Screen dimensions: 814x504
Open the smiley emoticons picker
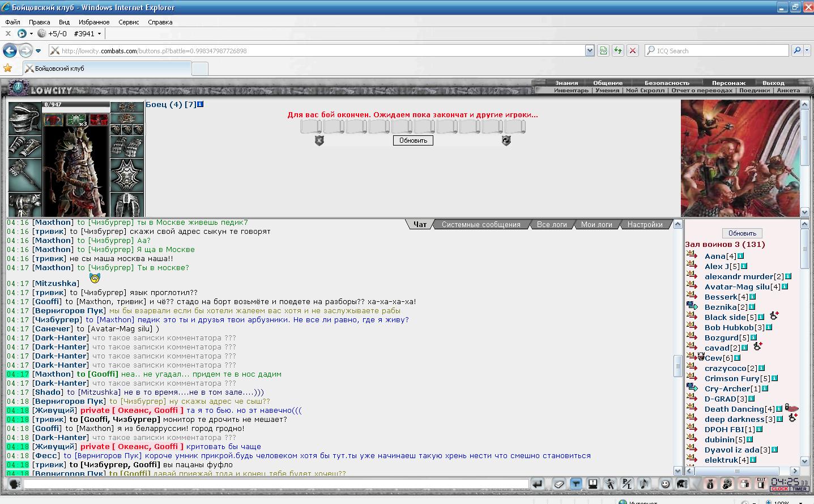pos(666,484)
